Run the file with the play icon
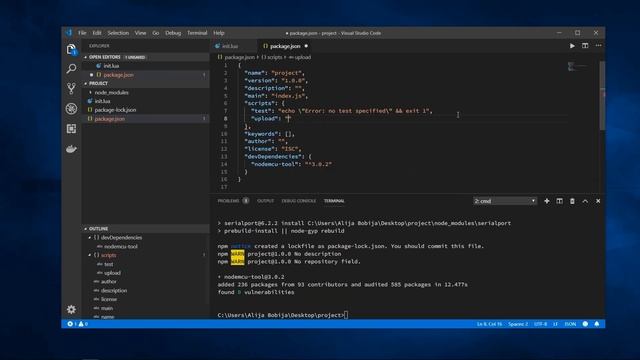Viewport: 640px width, 360px height. (x=572, y=46)
